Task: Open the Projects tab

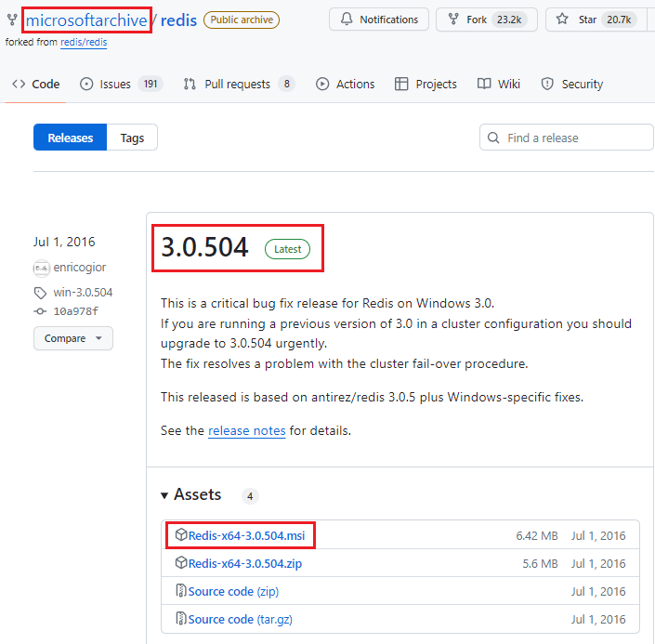Action: coord(426,84)
